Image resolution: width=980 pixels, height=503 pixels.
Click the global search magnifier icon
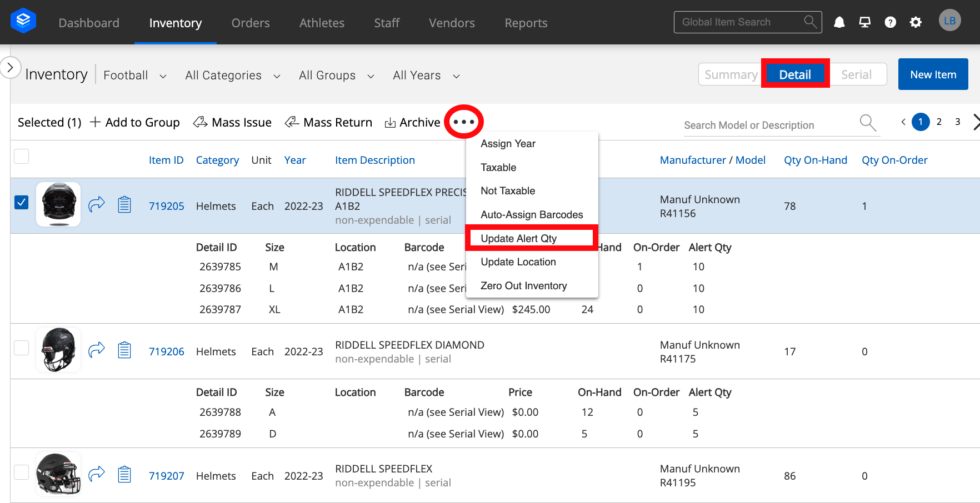pos(811,22)
